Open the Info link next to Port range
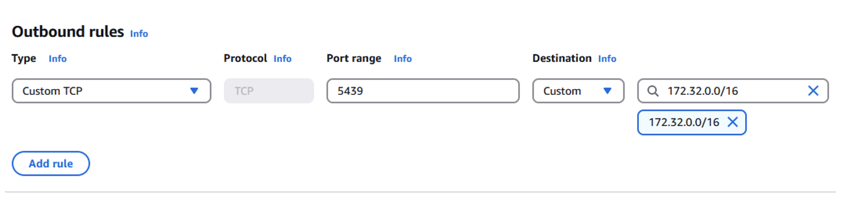The height and width of the screenshot is (203, 868). tap(403, 59)
